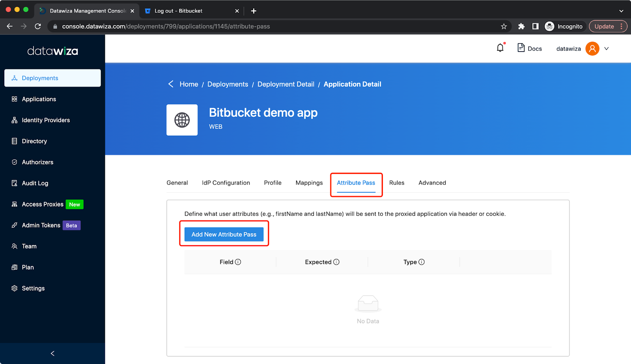Click info icon next to Expected
Viewport: 631px width, 364px height.
click(336, 262)
